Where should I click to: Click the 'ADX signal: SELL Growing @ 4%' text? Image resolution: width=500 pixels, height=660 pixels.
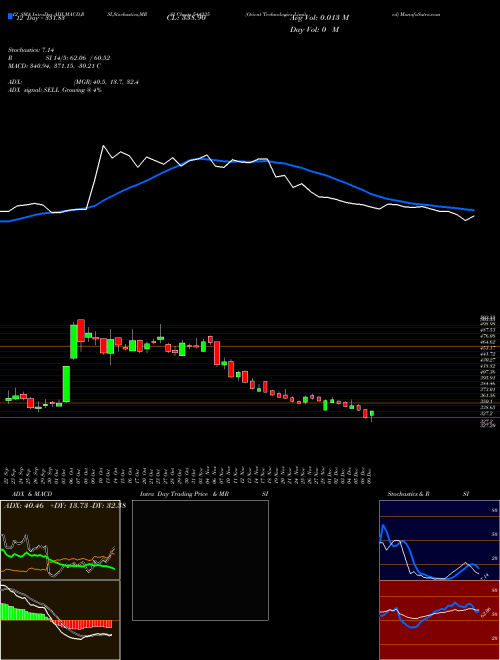(55, 90)
